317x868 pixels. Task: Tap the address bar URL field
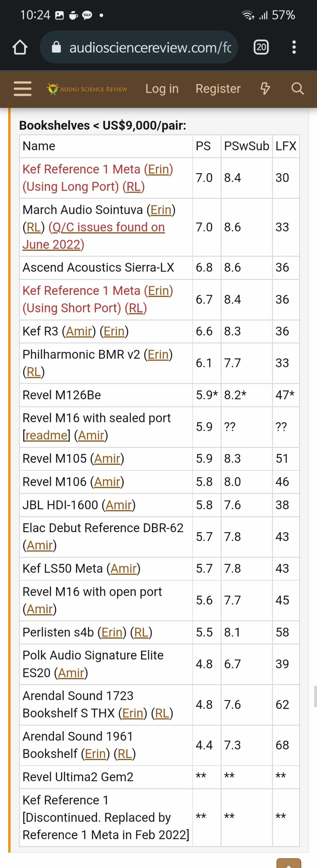(150, 47)
